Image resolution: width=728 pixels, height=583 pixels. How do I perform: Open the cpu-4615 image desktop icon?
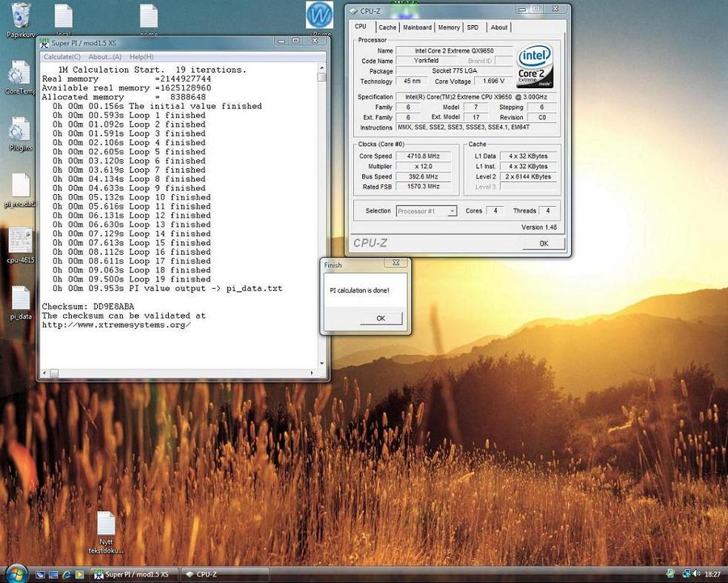pos(21,244)
